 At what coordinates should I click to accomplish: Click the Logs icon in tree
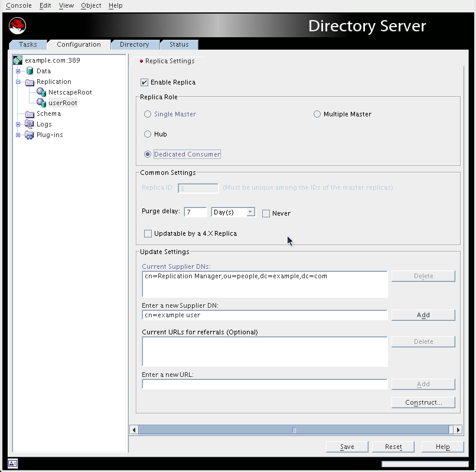click(30, 124)
